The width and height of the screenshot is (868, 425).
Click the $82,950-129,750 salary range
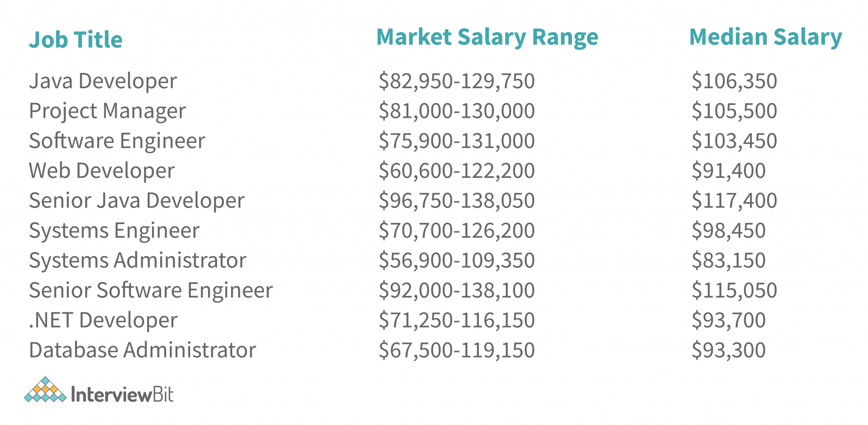pyautogui.click(x=456, y=81)
